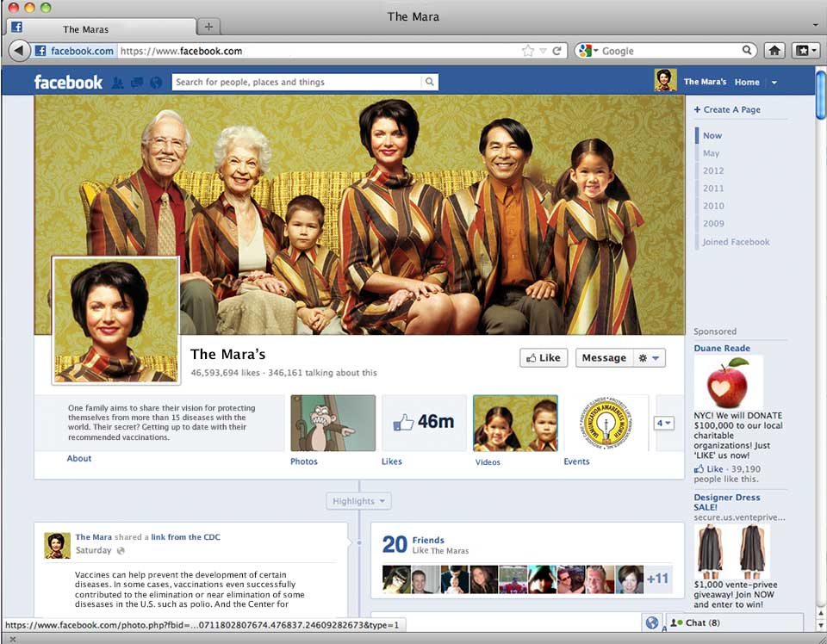
Task: Open account menu arrow next to Home
Action: (774, 83)
